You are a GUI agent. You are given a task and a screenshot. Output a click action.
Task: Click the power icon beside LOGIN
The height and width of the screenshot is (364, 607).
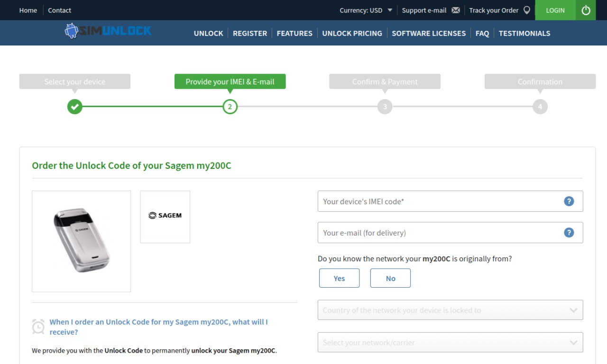coord(586,10)
